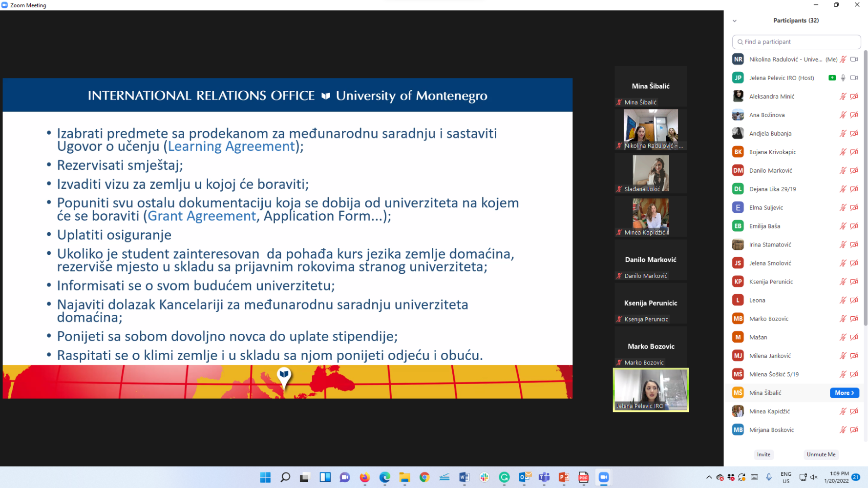The height and width of the screenshot is (488, 868).
Task: Collapse the Participants panel with the top chevron
Action: click(734, 20)
